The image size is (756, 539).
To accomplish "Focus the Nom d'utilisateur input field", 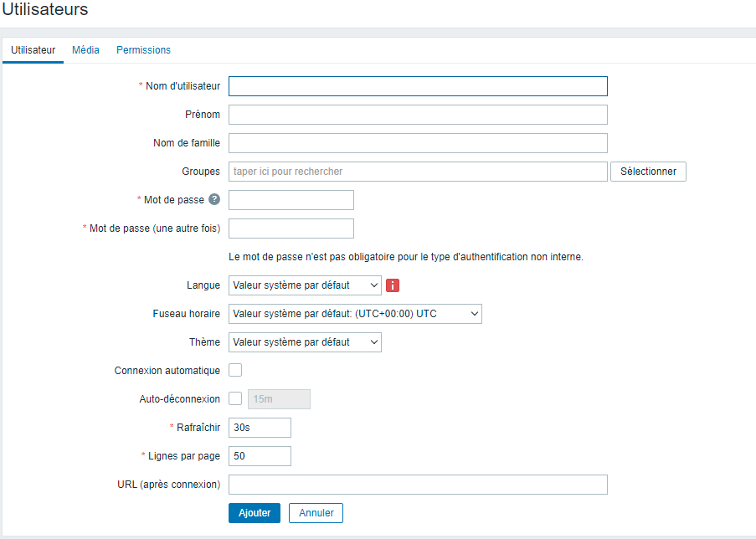I will point(418,86).
